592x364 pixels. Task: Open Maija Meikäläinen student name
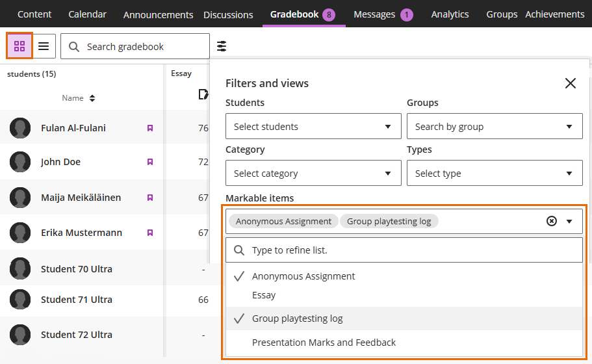click(81, 198)
